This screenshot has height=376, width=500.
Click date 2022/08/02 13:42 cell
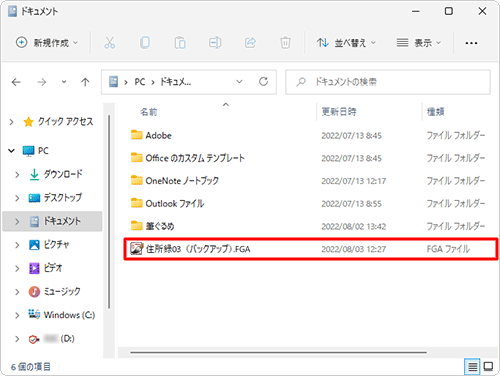354,227
